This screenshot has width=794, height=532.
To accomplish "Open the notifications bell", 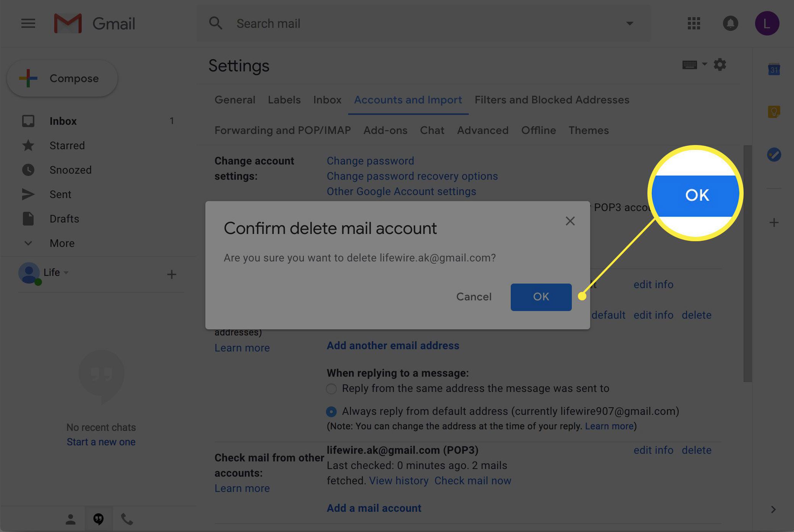I will (730, 23).
